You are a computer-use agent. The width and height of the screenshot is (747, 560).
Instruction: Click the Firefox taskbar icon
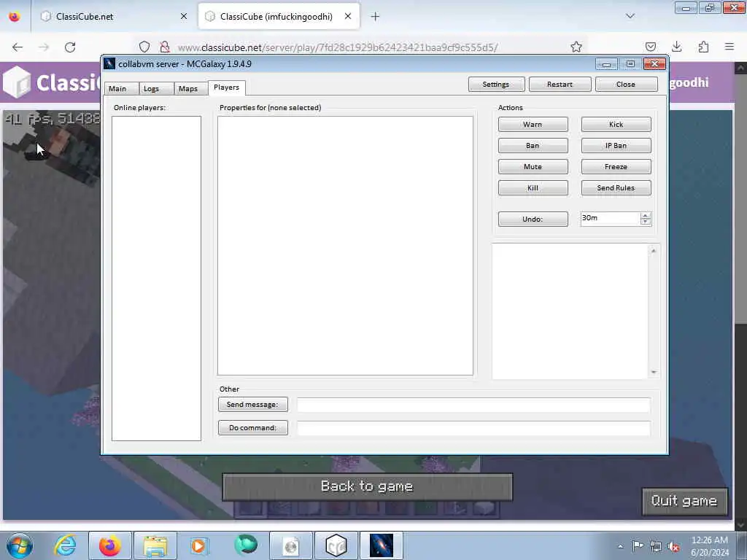pos(110,545)
